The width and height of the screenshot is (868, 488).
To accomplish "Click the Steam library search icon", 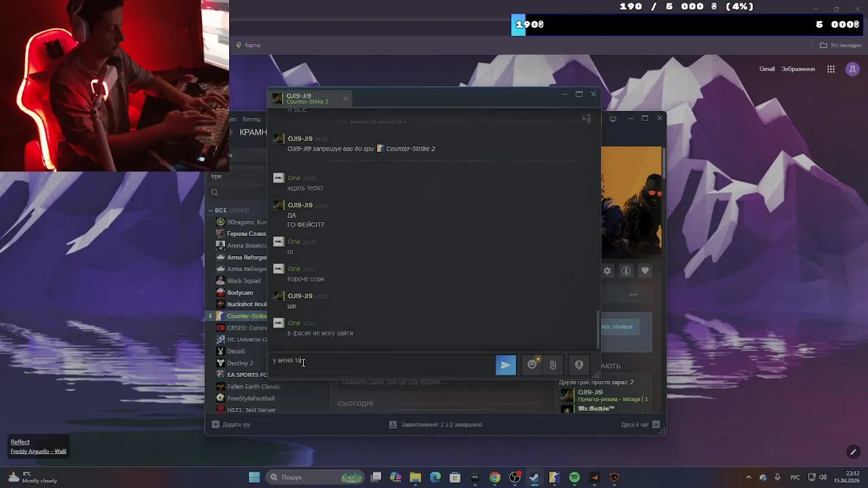I will [214, 192].
